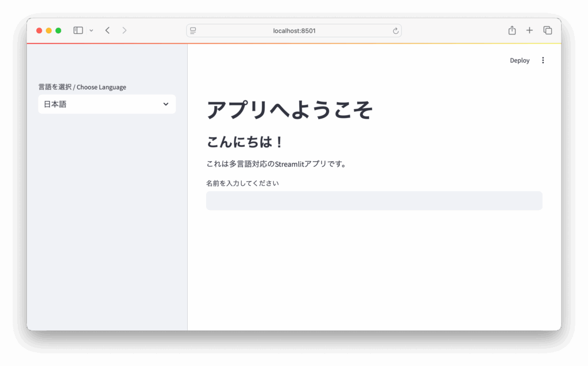This screenshot has width=588, height=366.
Task: Open the 日本語 language selectbox
Action: (x=100, y=104)
